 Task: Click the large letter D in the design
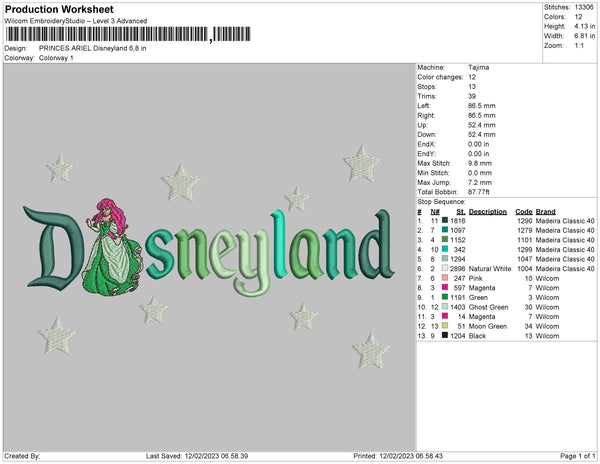tap(54, 248)
